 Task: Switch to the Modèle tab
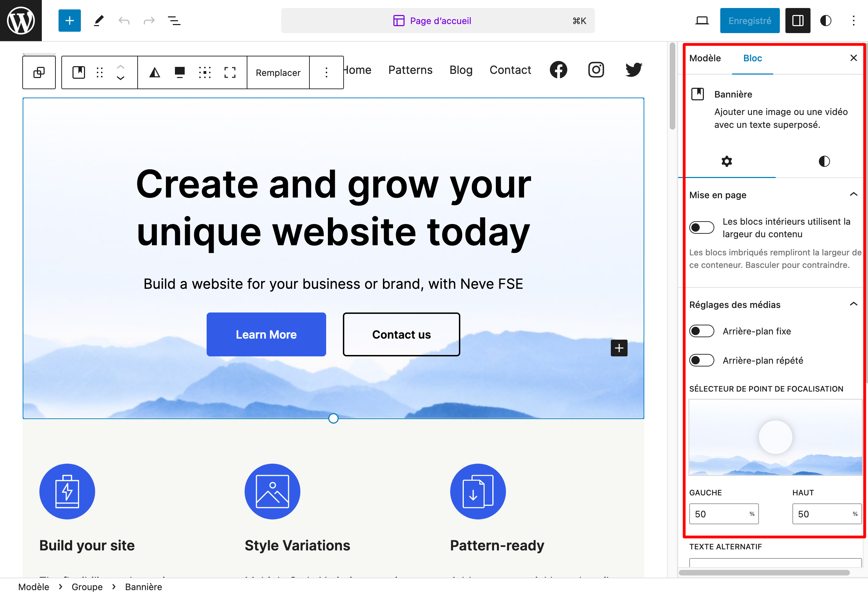click(705, 58)
